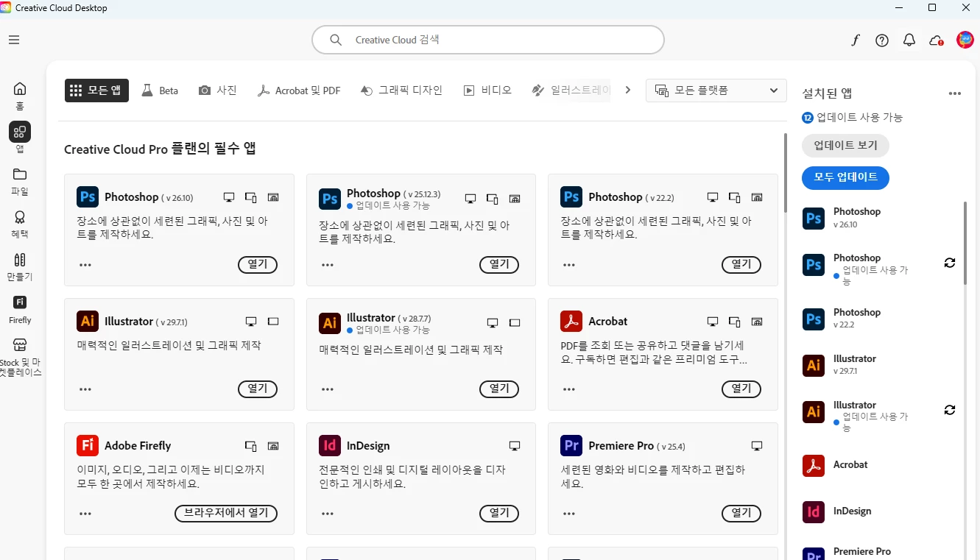Open the Create (만들기) sidebar icon
980x560 pixels.
pos(20,260)
